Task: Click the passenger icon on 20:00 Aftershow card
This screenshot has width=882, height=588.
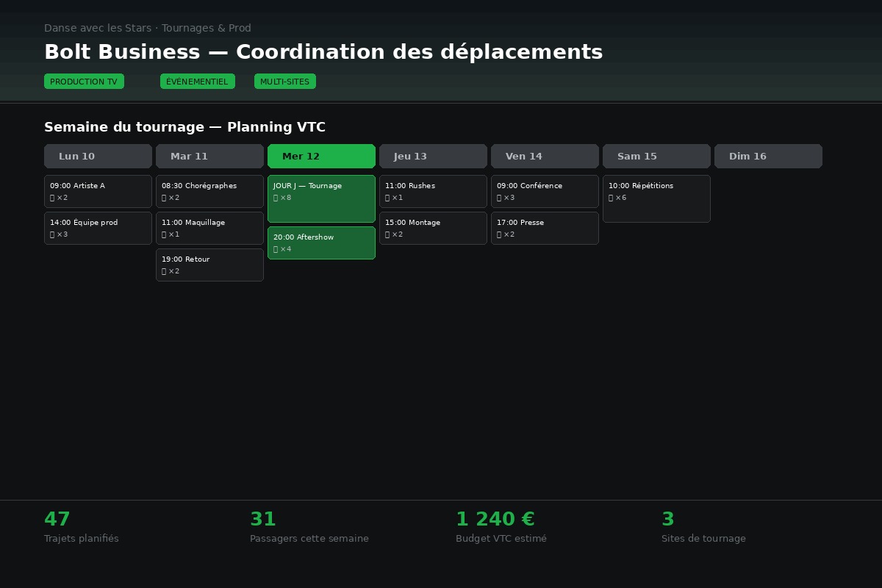Action: (x=276, y=249)
